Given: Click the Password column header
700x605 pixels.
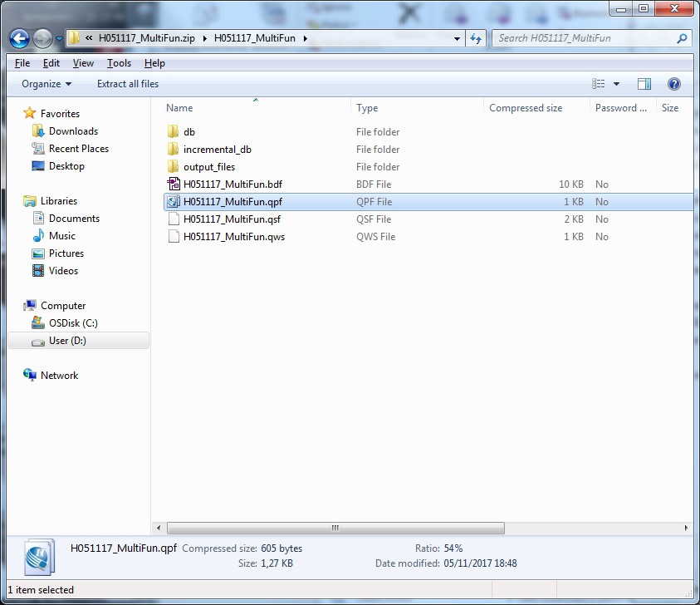Looking at the screenshot, I should click(x=623, y=108).
